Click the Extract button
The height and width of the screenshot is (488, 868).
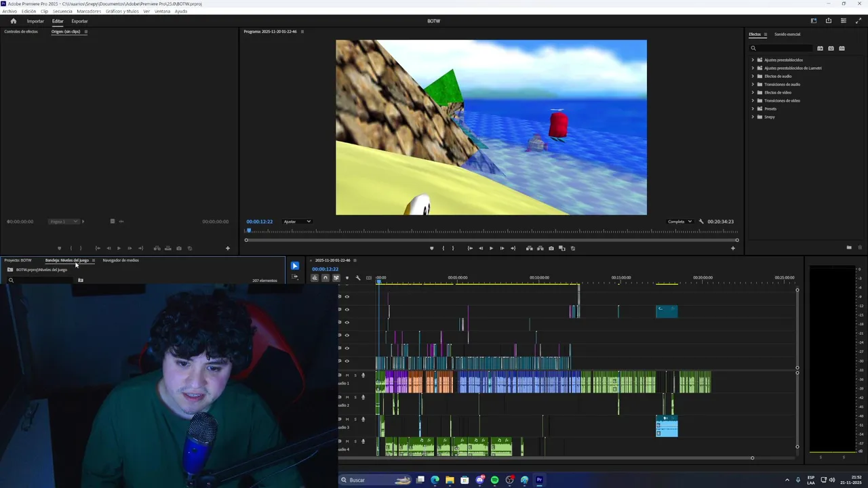tap(540, 248)
